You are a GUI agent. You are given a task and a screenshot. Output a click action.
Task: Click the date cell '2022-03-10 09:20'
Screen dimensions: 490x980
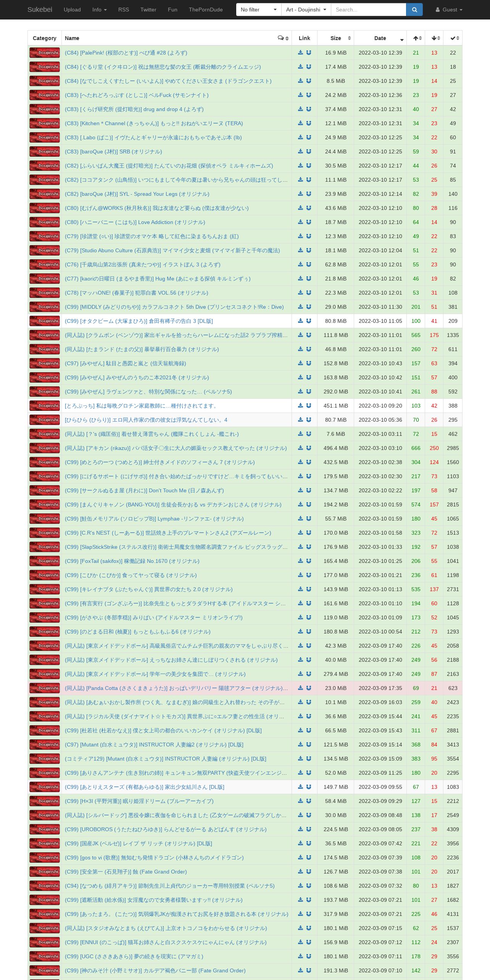[x=380, y=406]
